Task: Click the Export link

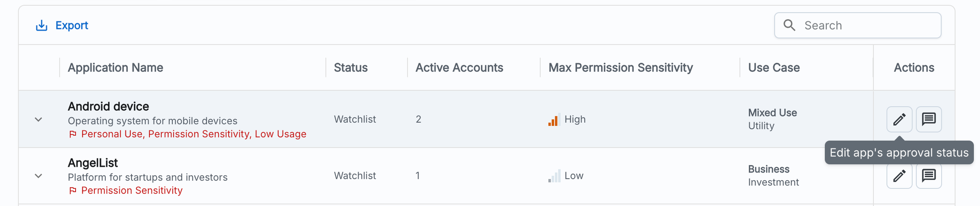Action: tap(72, 25)
